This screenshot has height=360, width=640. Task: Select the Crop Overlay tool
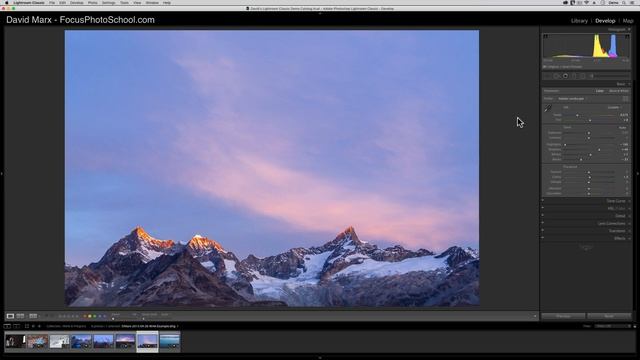click(547, 76)
